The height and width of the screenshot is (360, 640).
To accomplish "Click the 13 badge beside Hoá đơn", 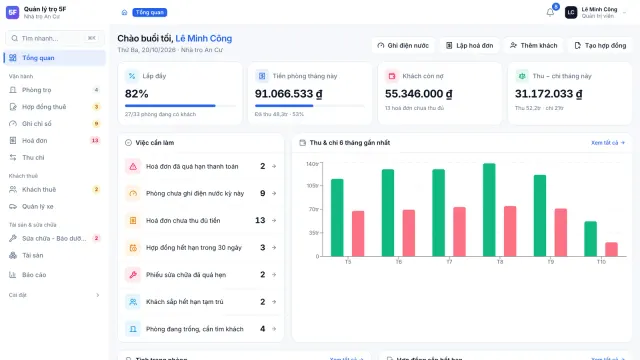I will pyautogui.click(x=95, y=140).
